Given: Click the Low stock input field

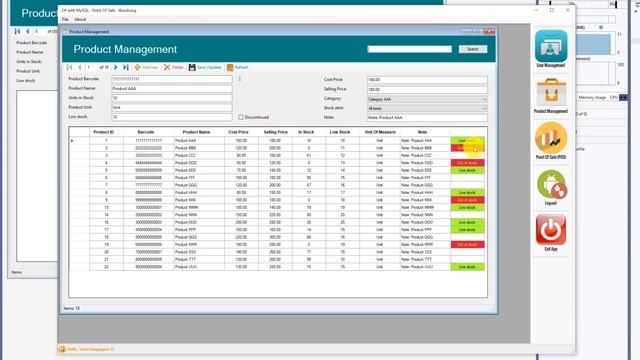Looking at the screenshot, I should pyautogui.click(x=172, y=117).
